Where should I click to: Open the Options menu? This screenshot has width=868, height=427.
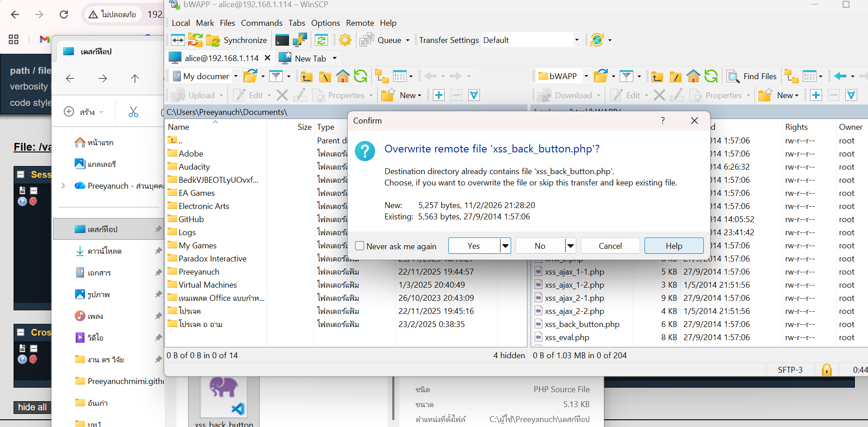325,23
